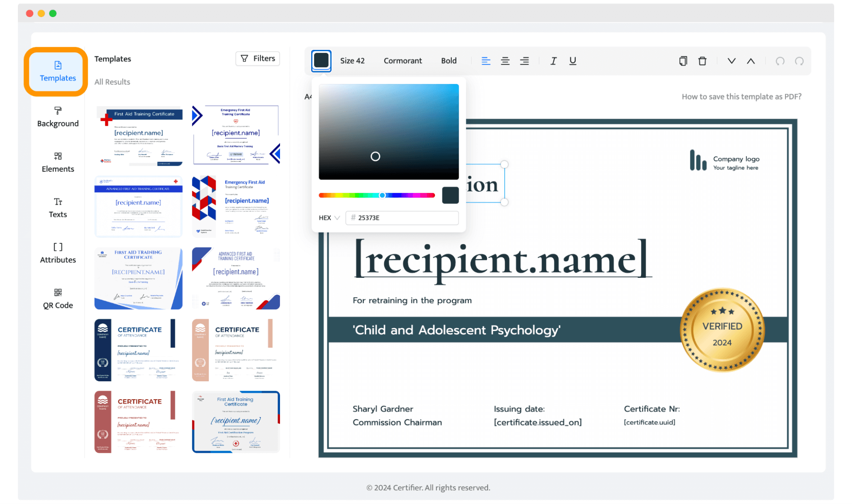Click the text color swatch in toolbar
The image size is (852, 504).
click(x=321, y=60)
